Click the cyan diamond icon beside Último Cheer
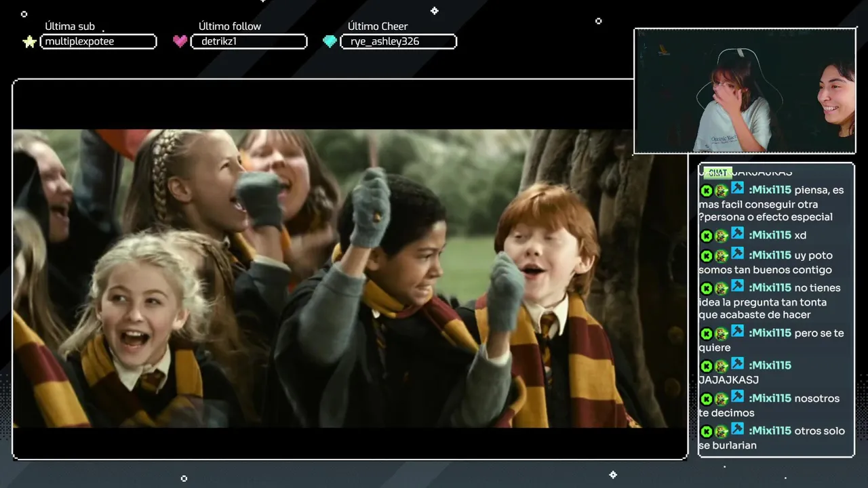Viewport: 868px width, 488px height. (330, 41)
